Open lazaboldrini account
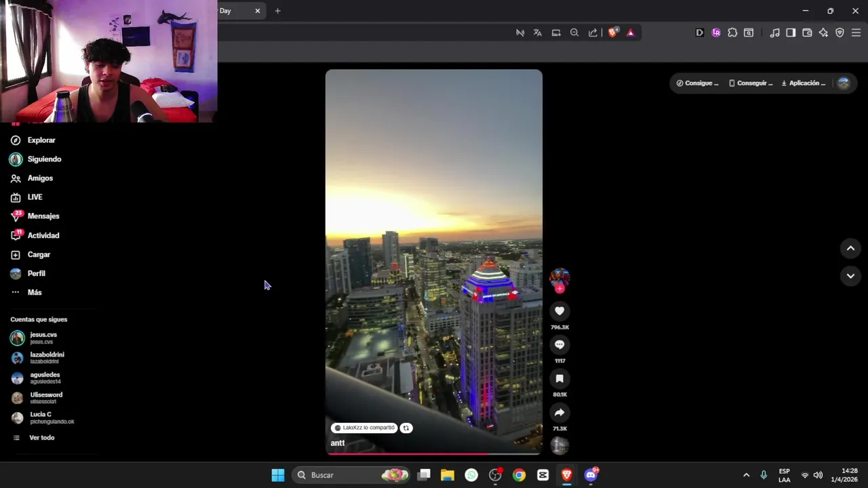 tap(37, 358)
